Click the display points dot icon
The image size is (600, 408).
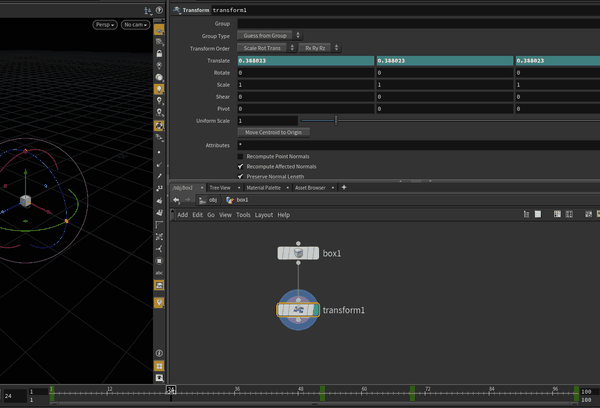(x=159, y=152)
